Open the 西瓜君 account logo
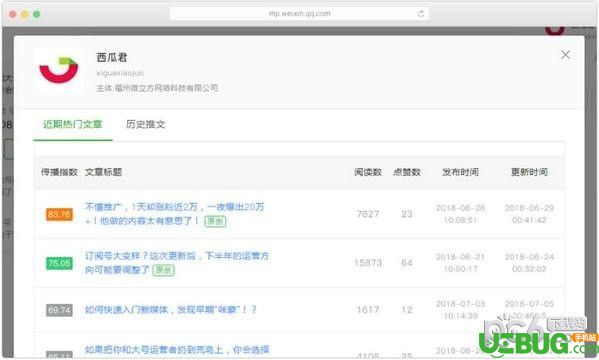This screenshot has width=599, height=360. 58,70
